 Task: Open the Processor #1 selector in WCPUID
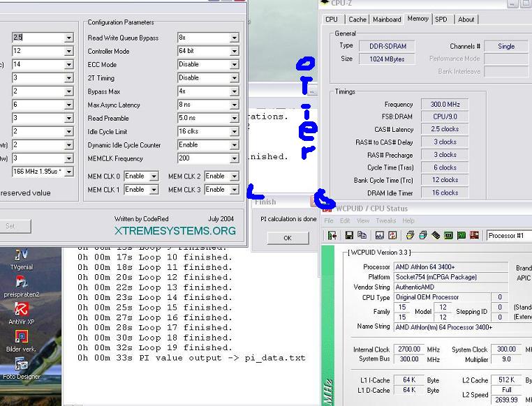click(x=509, y=236)
